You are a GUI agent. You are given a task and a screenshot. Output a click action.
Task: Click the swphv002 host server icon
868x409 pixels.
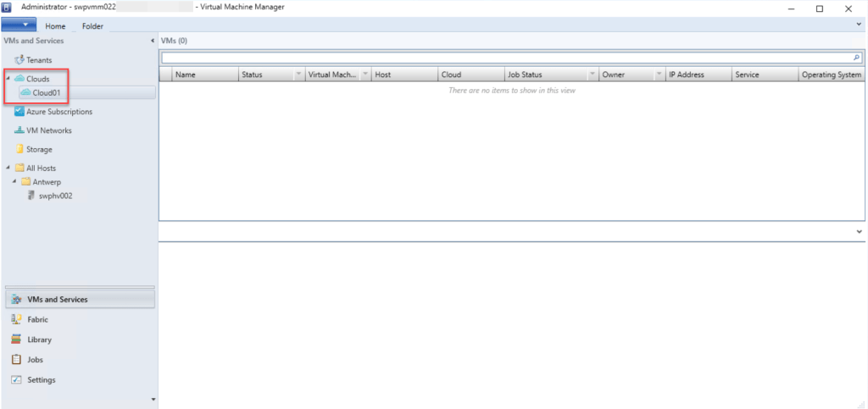coord(32,195)
